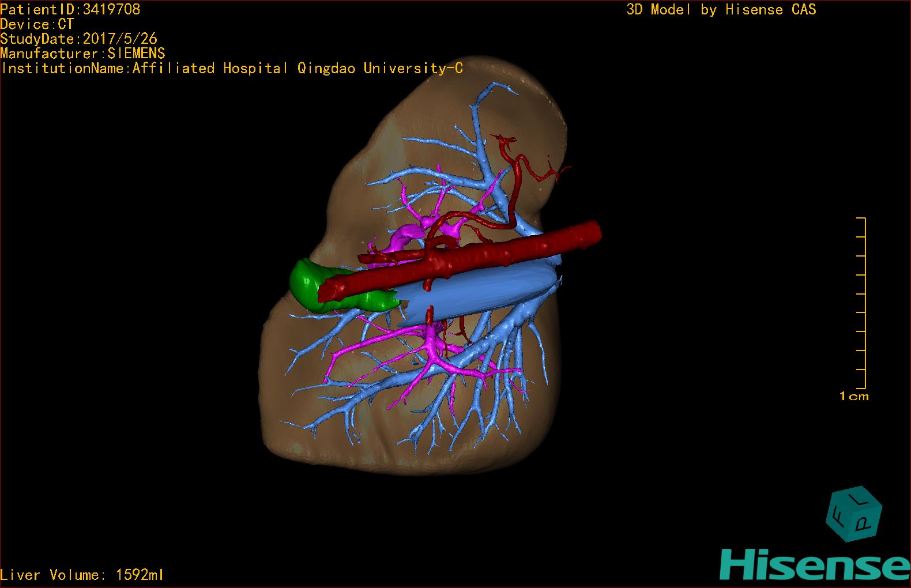Select the large blue cylindrical vessel
This screenshot has width=911, height=588.
[x=479, y=294]
